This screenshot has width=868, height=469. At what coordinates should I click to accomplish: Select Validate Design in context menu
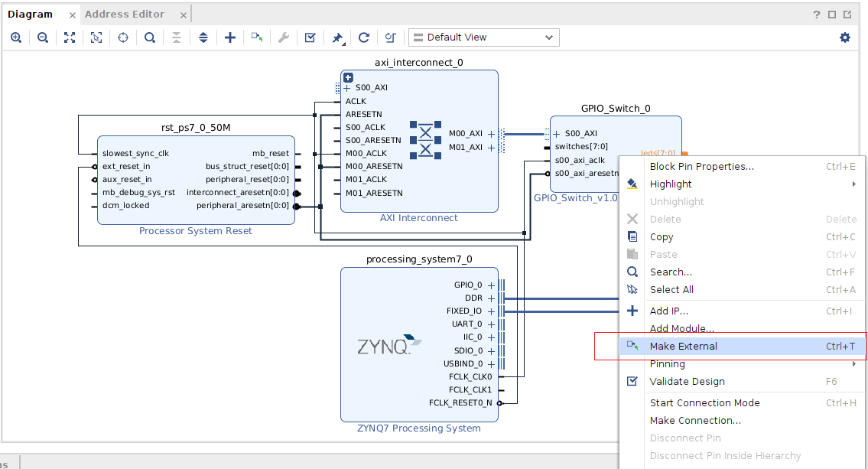(x=687, y=382)
